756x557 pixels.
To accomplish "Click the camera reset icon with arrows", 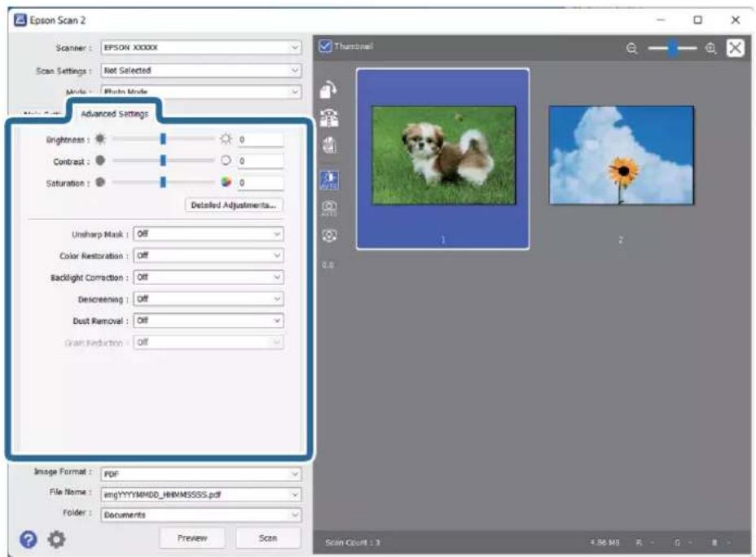I will point(329,235).
